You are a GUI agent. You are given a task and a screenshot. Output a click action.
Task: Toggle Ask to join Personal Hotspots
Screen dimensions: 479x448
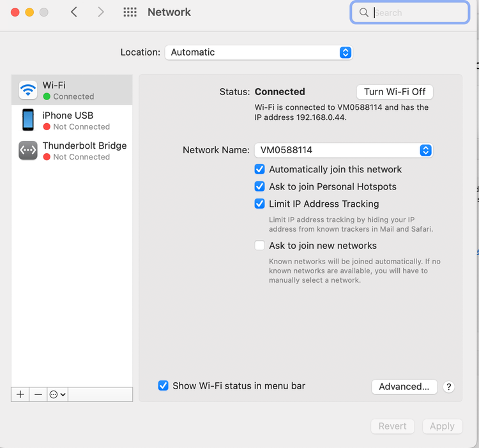259,186
